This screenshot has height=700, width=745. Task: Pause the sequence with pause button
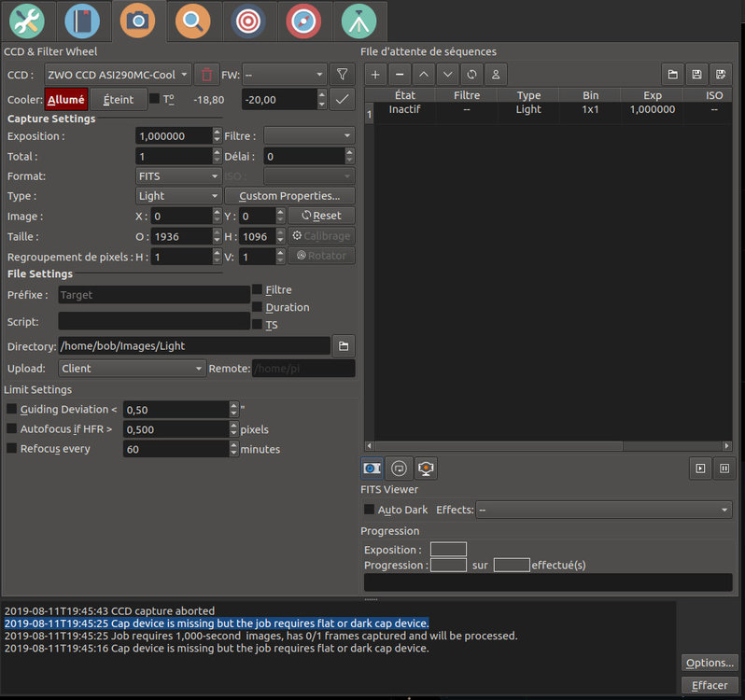724,469
